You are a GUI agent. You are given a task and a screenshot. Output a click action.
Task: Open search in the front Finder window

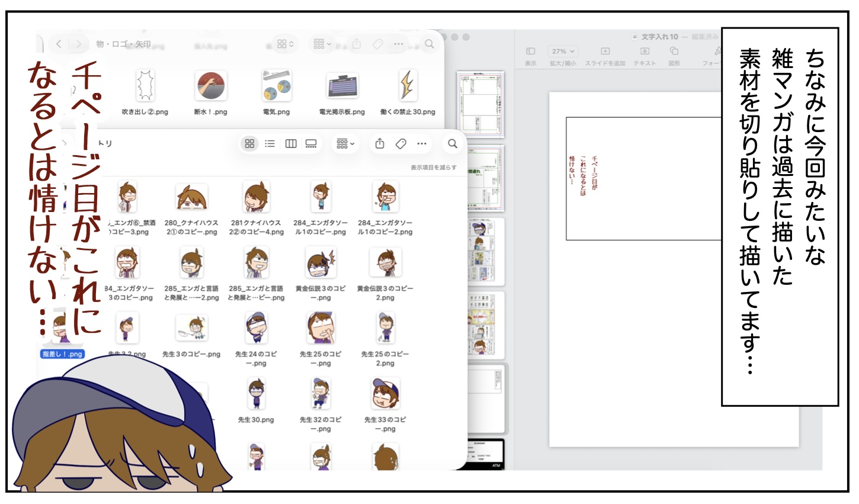453,143
